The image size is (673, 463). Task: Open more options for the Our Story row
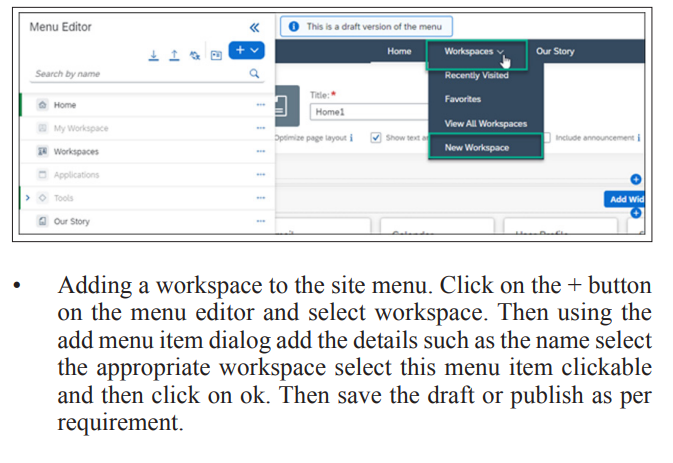[261, 221]
